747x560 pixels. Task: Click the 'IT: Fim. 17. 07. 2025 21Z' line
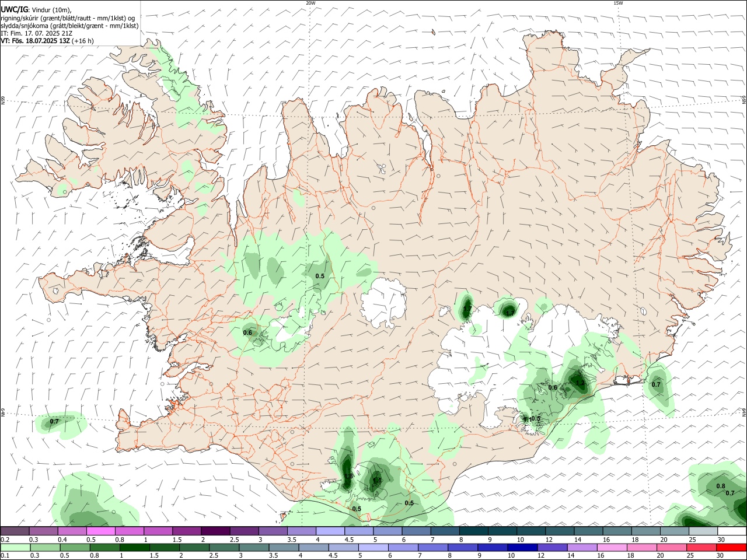(37, 33)
